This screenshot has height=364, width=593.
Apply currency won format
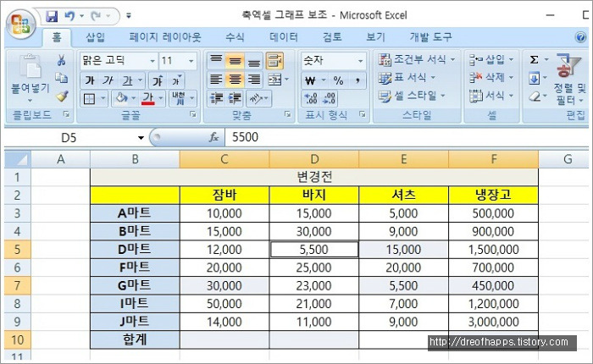(310, 80)
